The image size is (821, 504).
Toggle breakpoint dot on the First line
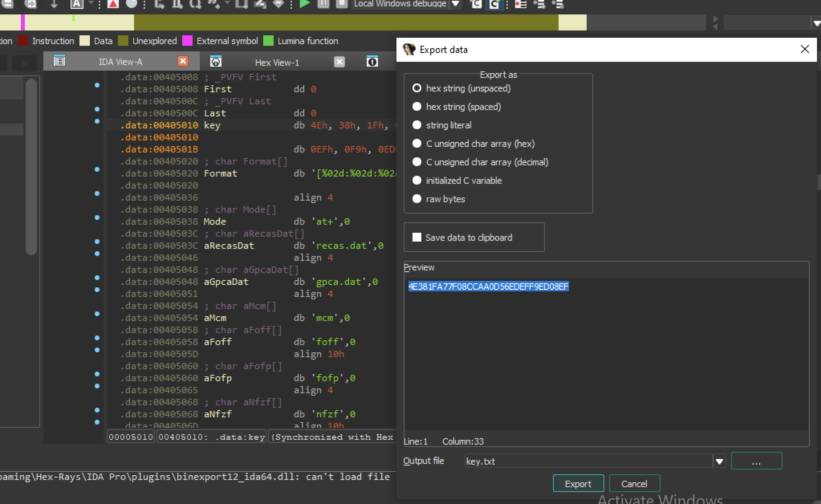tap(97, 85)
